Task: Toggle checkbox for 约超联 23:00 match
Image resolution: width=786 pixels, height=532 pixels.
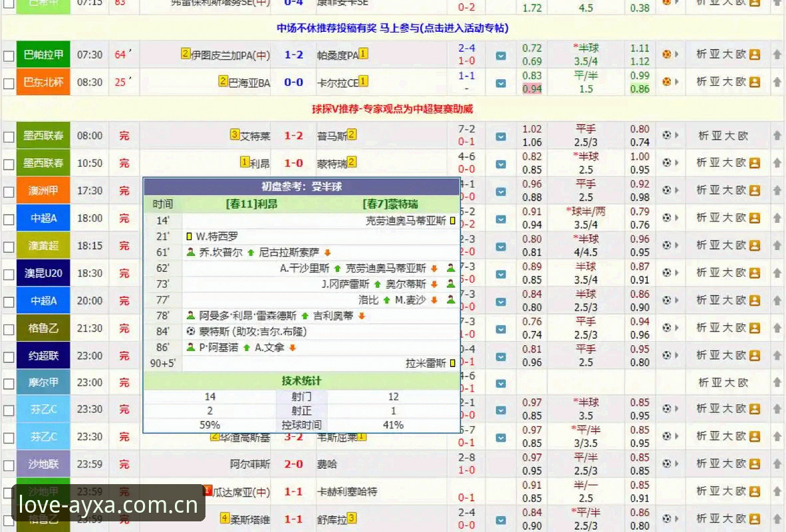Action: pyautogui.click(x=9, y=357)
